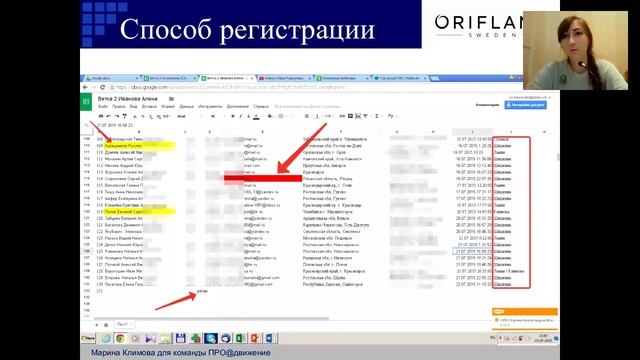Image resolution: width=640 pixels, height=360 pixels.
Task: Click the browser Back arrow
Action: tap(85, 87)
